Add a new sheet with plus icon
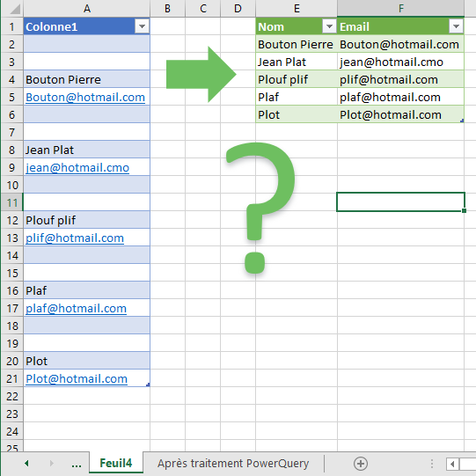The width and height of the screenshot is (476, 476). [361, 464]
